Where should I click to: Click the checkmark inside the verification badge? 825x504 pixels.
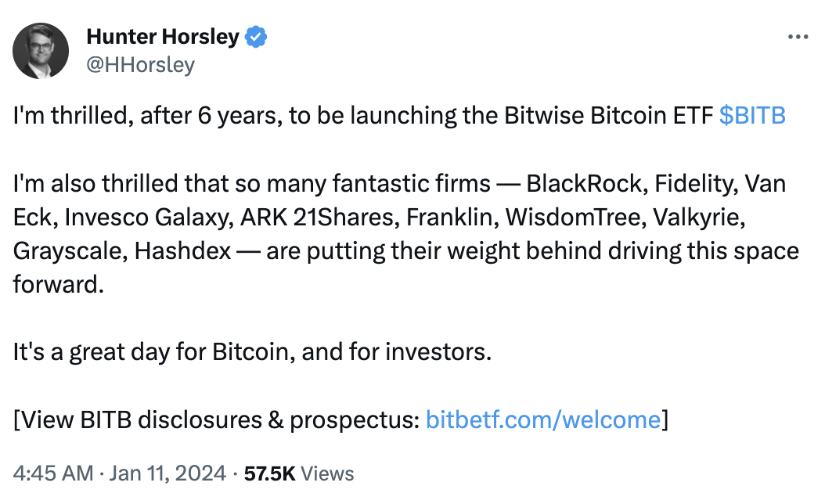[x=258, y=36]
